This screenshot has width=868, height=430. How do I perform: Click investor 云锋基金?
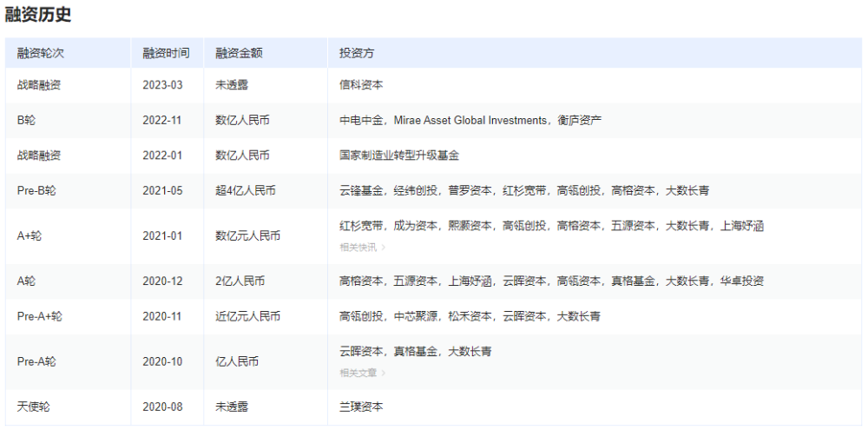click(361, 190)
